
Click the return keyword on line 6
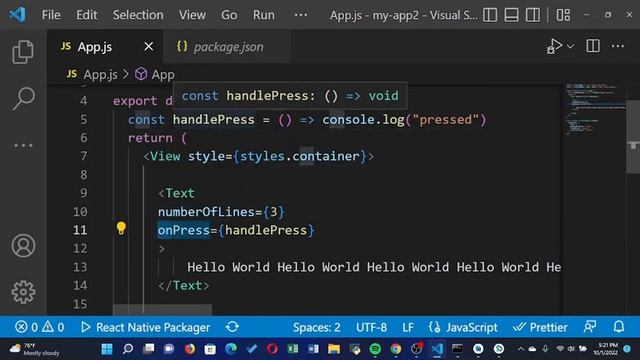pos(150,138)
